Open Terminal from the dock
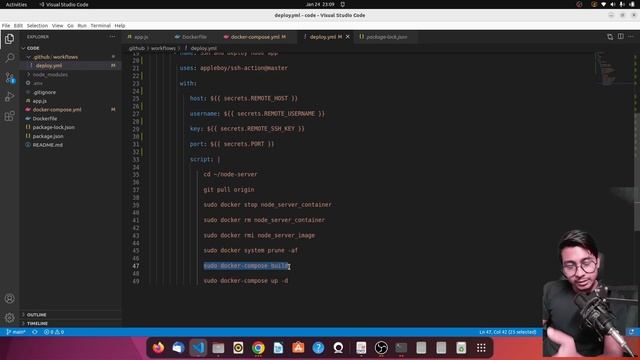 click(401, 348)
